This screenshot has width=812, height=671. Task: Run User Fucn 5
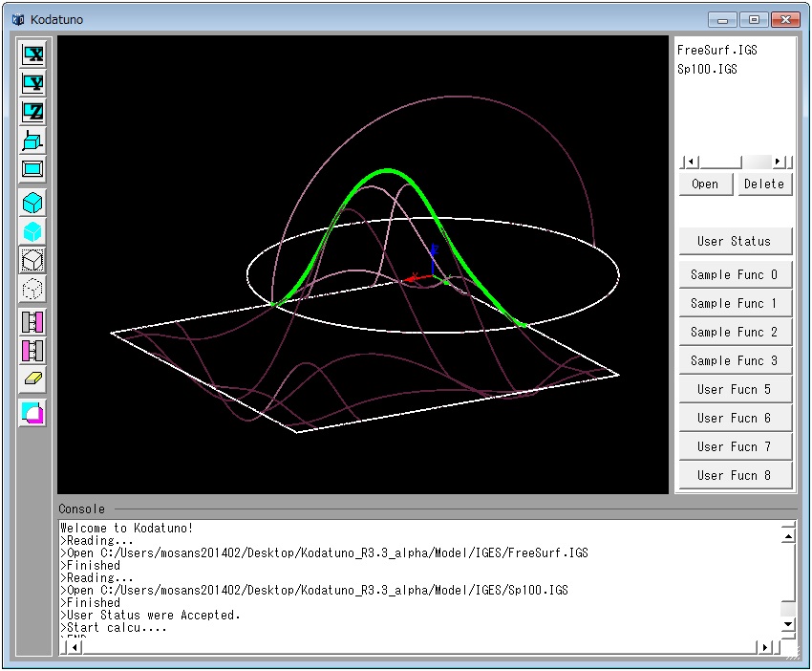click(735, 390)
